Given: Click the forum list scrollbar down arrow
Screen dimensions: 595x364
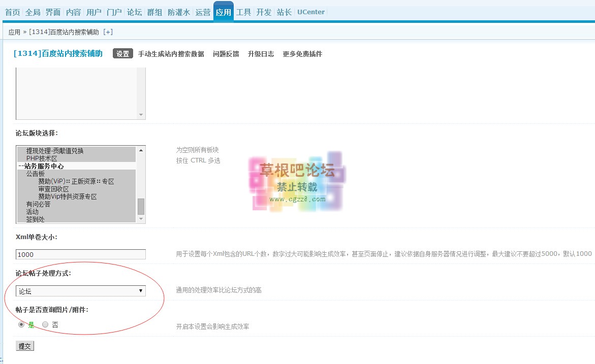Looking at the screenshot, I should [141, 218].
